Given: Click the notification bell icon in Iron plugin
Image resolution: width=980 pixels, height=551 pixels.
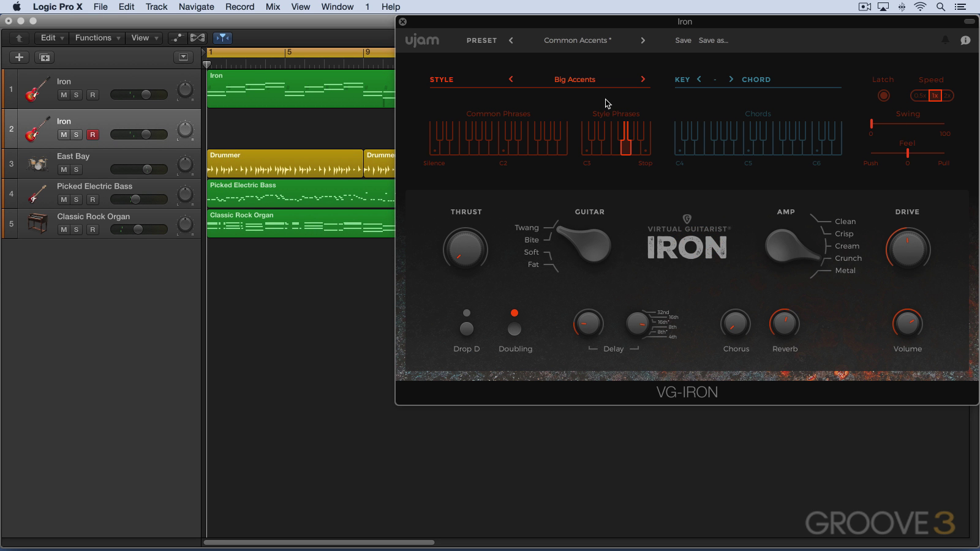Looking at the screenshot, I should click(945, 40).
